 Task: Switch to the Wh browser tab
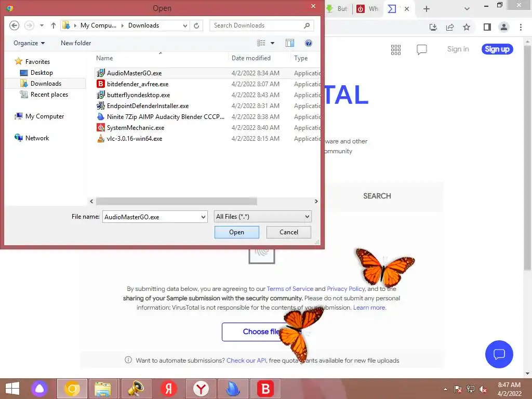click(x=368, y=9)
